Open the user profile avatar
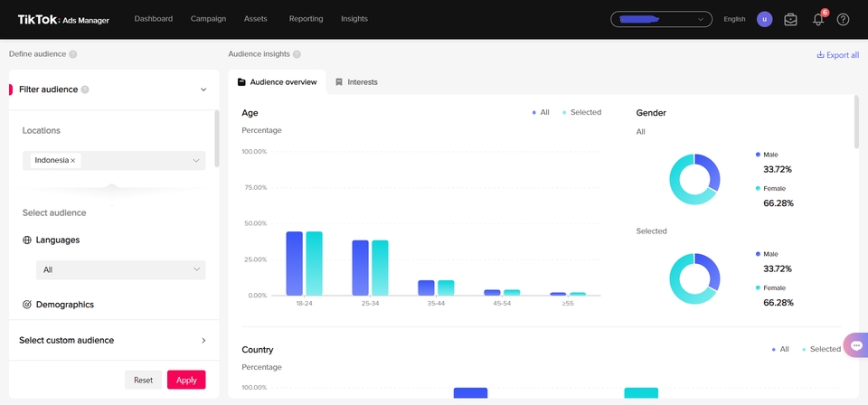The height and width of the screenshot is (405, 868). [x=765, y=19]
